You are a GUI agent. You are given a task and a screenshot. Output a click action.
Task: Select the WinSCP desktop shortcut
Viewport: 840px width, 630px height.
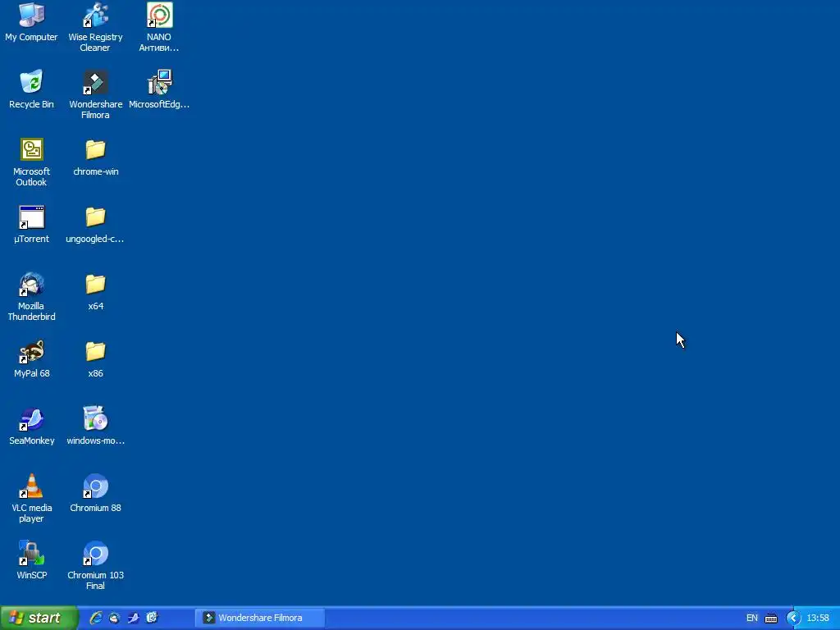(31, 561)
